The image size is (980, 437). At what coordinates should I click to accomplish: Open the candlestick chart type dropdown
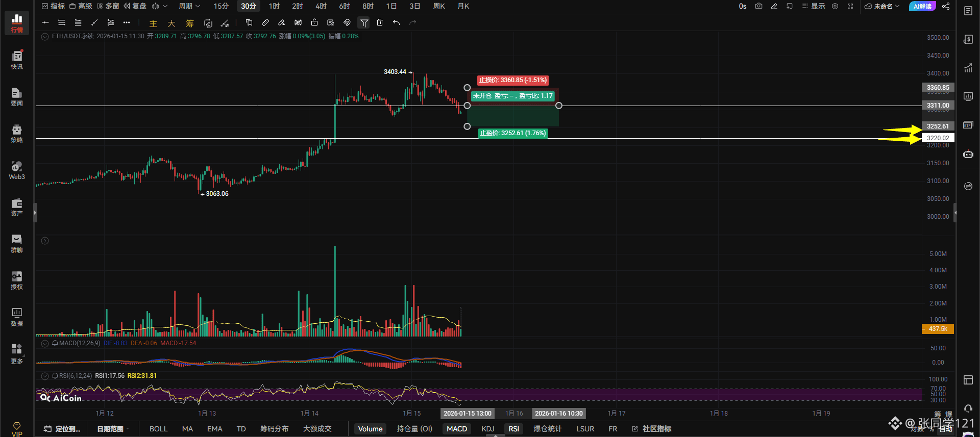(x=160, y=6)
